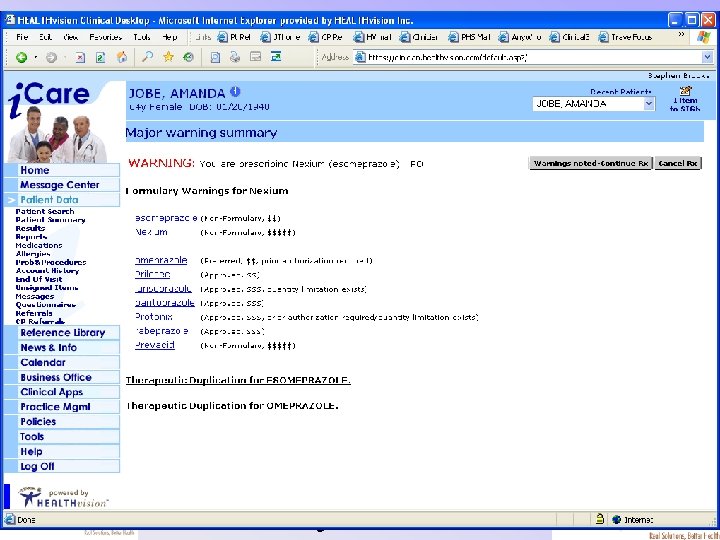The height and width of the screenshot is (540, 720).
Task: Open the 1 Item to Sign icon
Action: coord(685,99)
